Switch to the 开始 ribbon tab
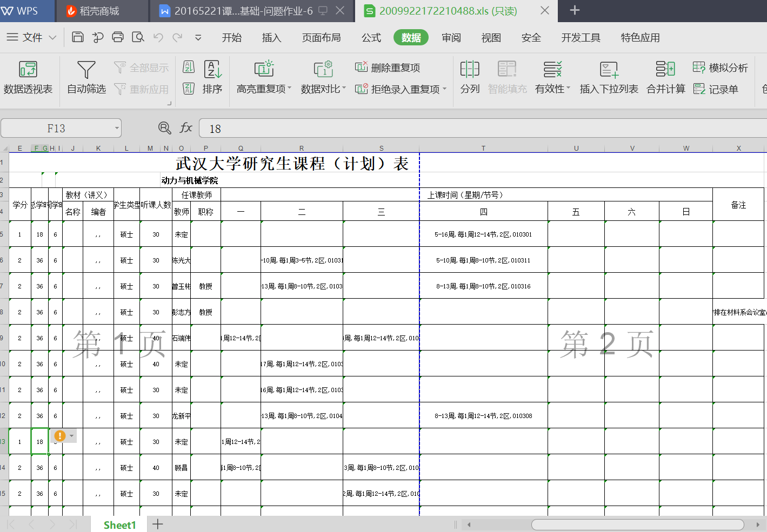 232,37
